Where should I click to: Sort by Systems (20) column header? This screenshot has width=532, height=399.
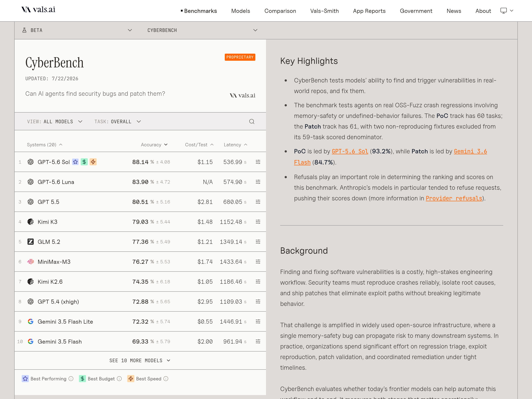click(x=45, y=145)
